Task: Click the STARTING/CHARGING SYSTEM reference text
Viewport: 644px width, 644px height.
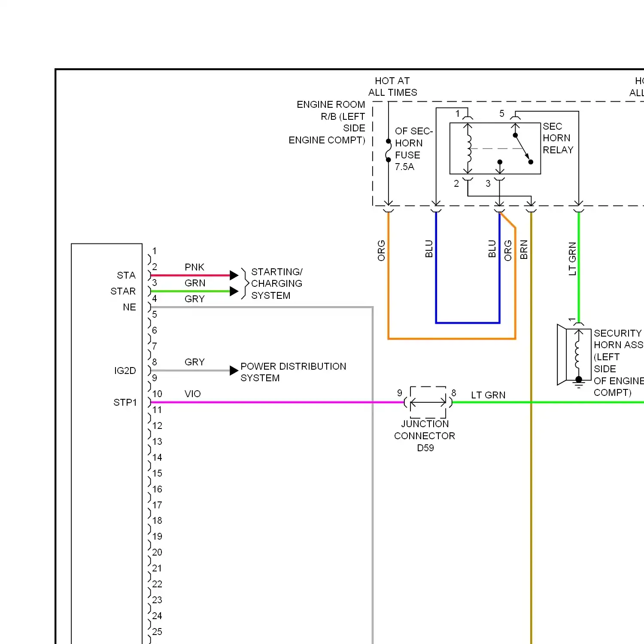Action: [x=277, y=283]
